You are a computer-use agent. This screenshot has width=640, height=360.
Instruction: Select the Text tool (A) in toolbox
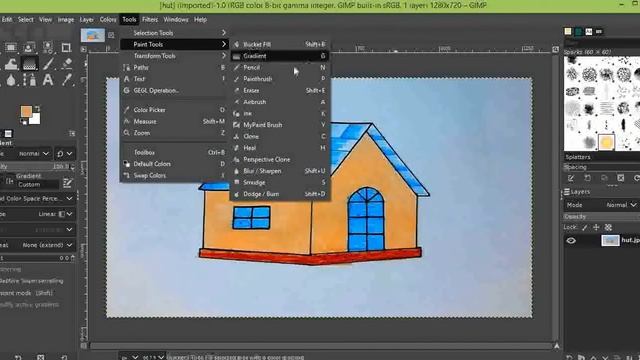48,80
